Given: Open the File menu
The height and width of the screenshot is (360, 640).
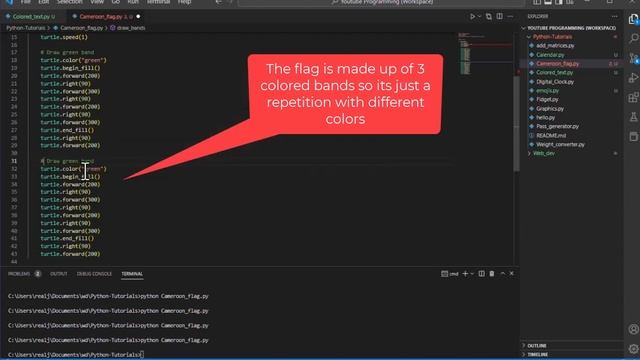Looking at the screenshot, I should coord(25,2).
